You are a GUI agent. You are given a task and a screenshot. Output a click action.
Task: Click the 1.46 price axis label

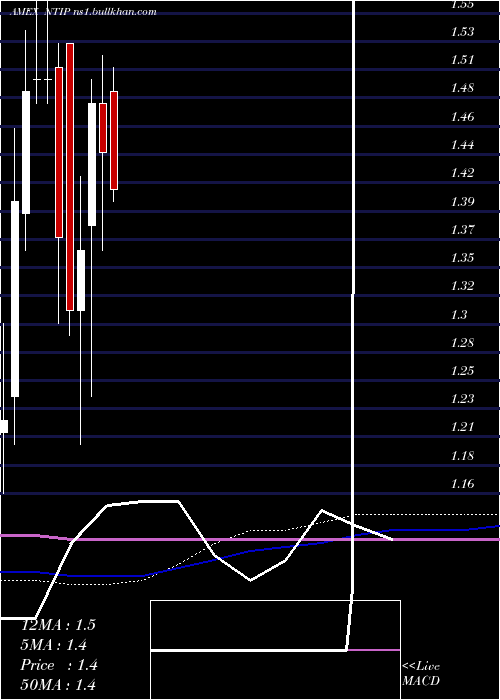click(x=462, y=117)
